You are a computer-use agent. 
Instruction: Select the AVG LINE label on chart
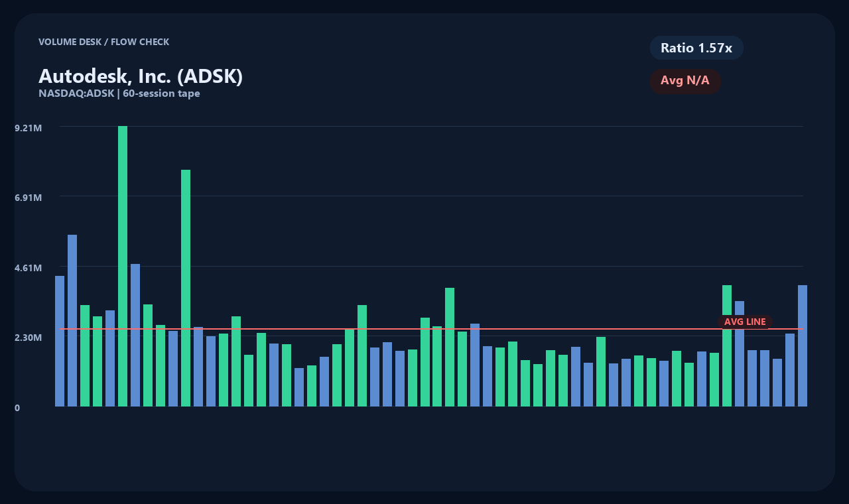click(745, 322)
